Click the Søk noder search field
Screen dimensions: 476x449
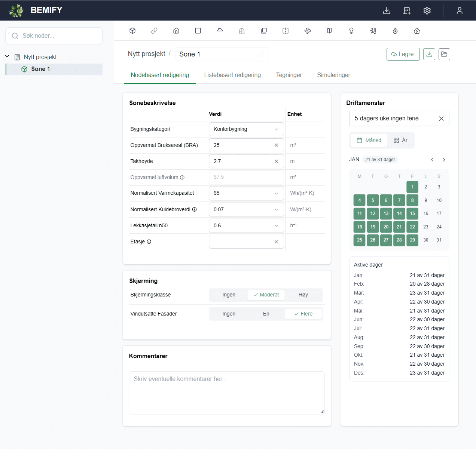point(54,36)
